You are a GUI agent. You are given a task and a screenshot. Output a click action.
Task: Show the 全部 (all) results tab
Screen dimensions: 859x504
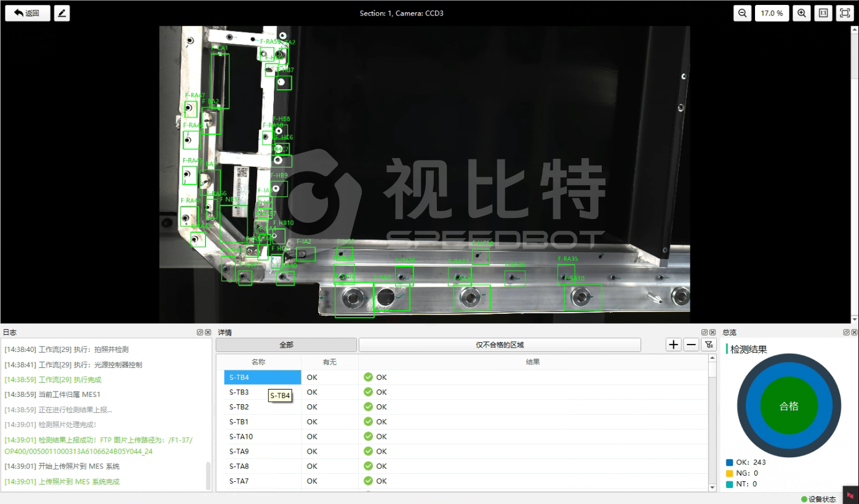pos(286,345)
